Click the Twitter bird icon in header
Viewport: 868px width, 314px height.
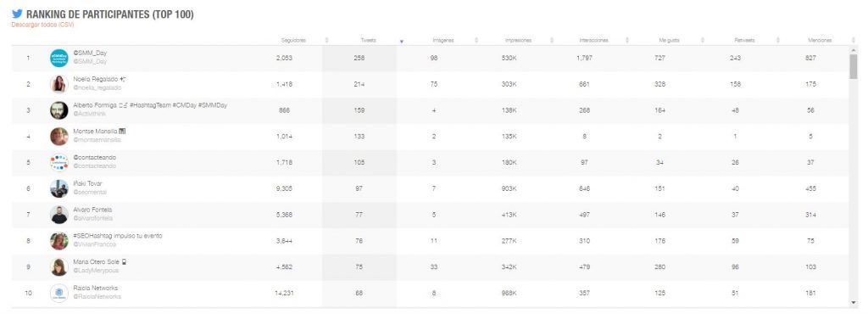(17, 14)
